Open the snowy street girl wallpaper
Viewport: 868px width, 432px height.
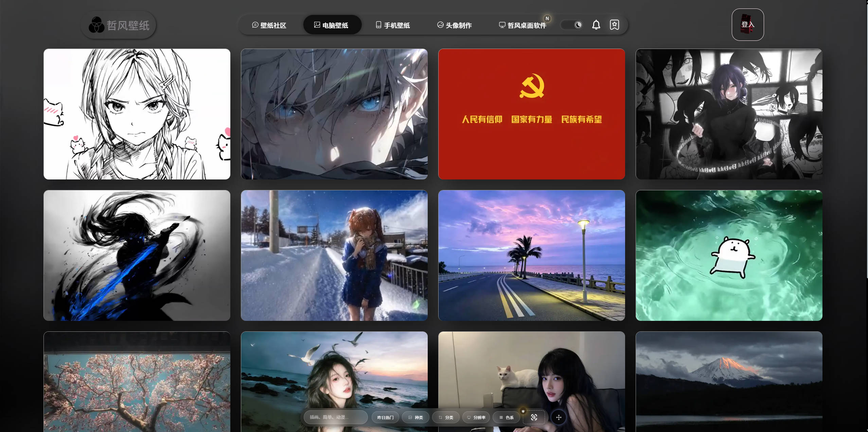pos(334,255)
